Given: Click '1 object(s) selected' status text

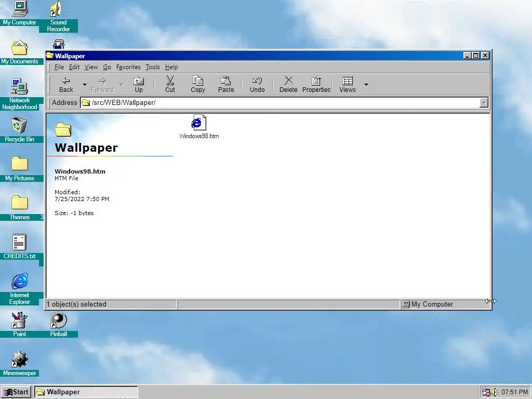Looking at the screenshot, I should 76,304.
